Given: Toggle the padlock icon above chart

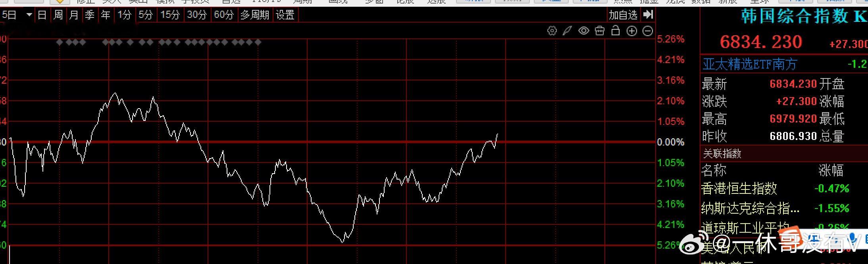Looking at the screenshot, I should point(615,31).
